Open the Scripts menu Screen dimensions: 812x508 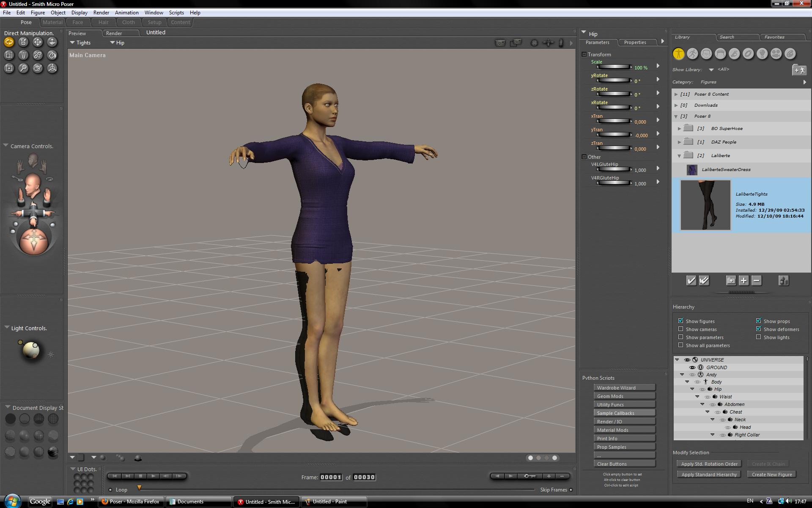point(176,13)
